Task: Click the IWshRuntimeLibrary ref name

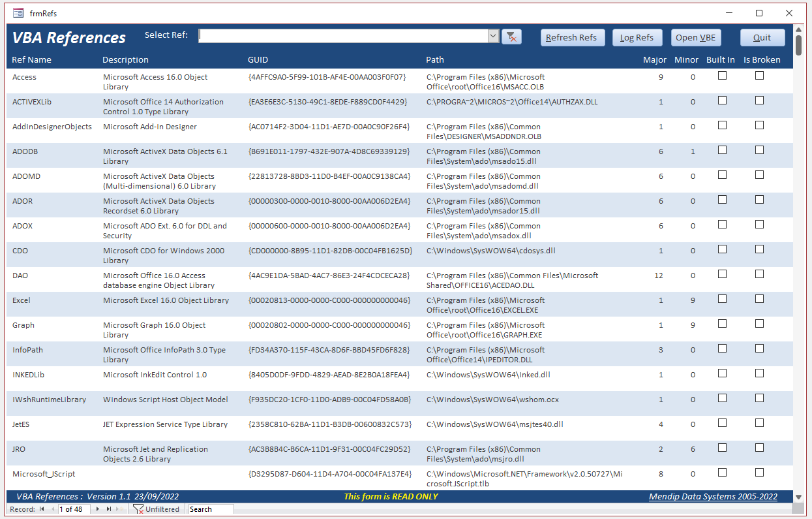Action: 49,400
